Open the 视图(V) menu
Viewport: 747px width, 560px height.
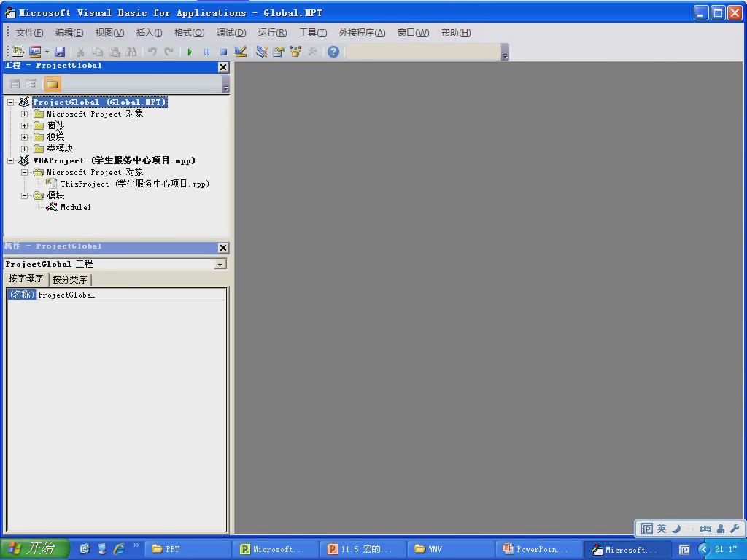click(x=109, y=32)
